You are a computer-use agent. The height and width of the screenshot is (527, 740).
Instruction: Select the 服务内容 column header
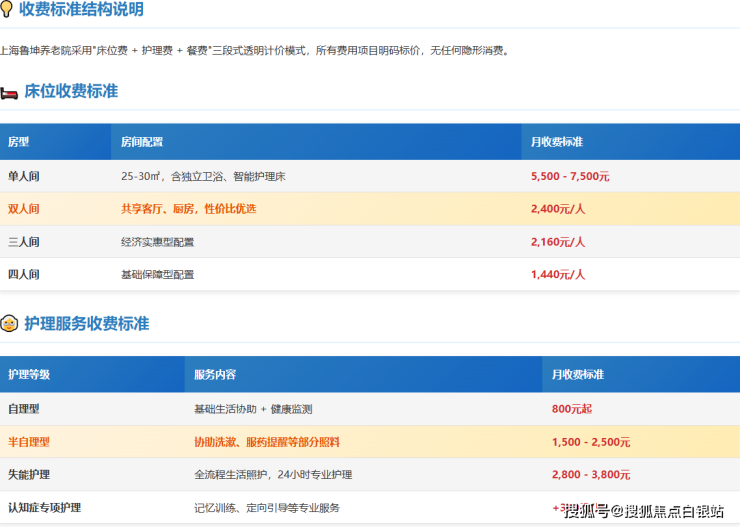[x=215, y=375]
